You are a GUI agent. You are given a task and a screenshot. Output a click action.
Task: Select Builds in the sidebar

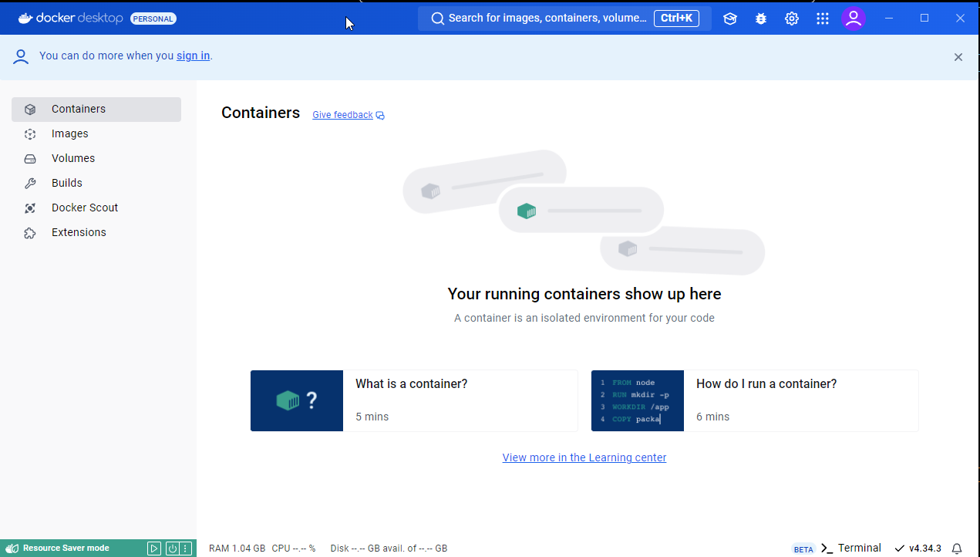96,184
